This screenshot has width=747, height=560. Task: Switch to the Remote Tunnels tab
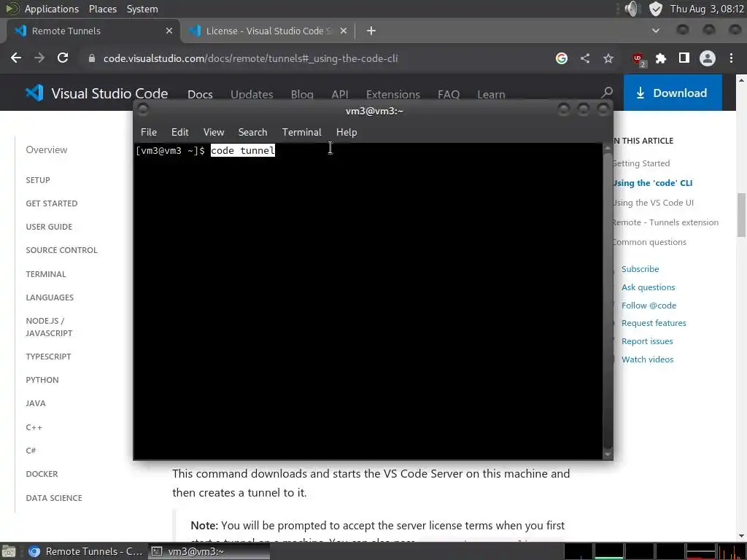[93, 31]
